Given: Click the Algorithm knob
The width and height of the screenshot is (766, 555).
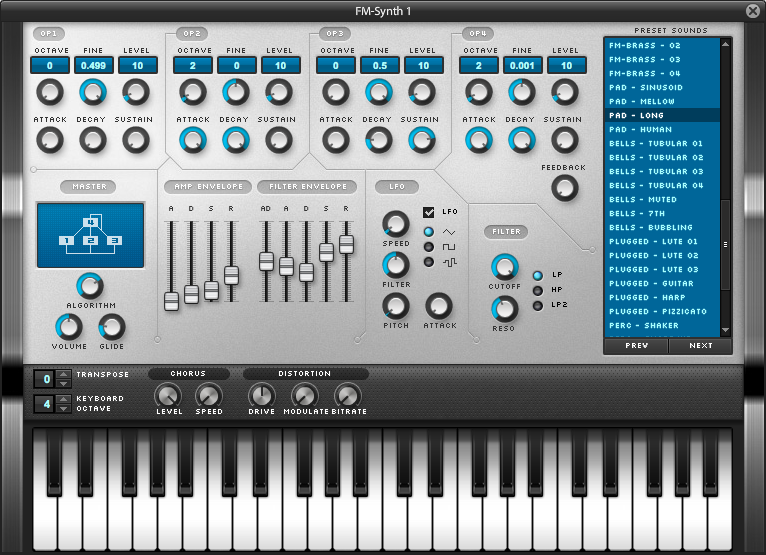Looking at the screenshot, I should click(90, 286).
